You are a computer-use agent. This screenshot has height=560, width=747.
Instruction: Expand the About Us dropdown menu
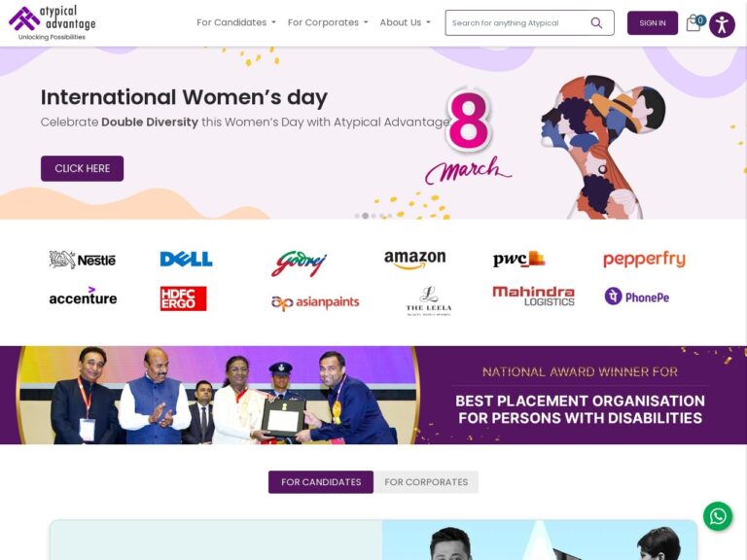pos(405,22)
